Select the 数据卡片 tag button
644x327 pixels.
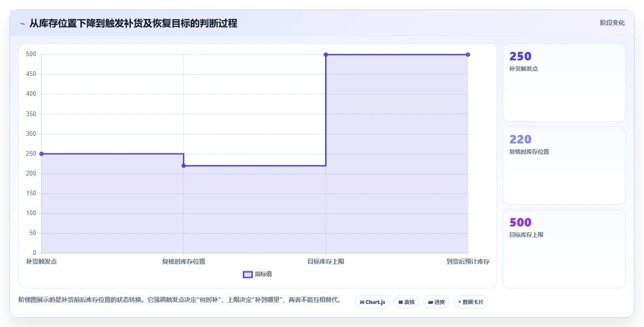tap(471, 302)
